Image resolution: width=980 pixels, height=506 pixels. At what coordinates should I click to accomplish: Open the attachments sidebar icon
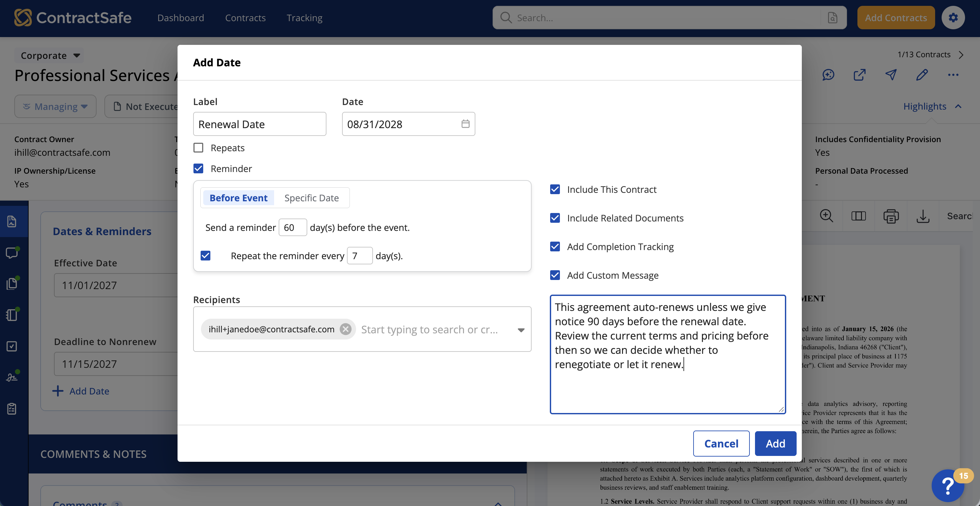click(x=12, y=315)
